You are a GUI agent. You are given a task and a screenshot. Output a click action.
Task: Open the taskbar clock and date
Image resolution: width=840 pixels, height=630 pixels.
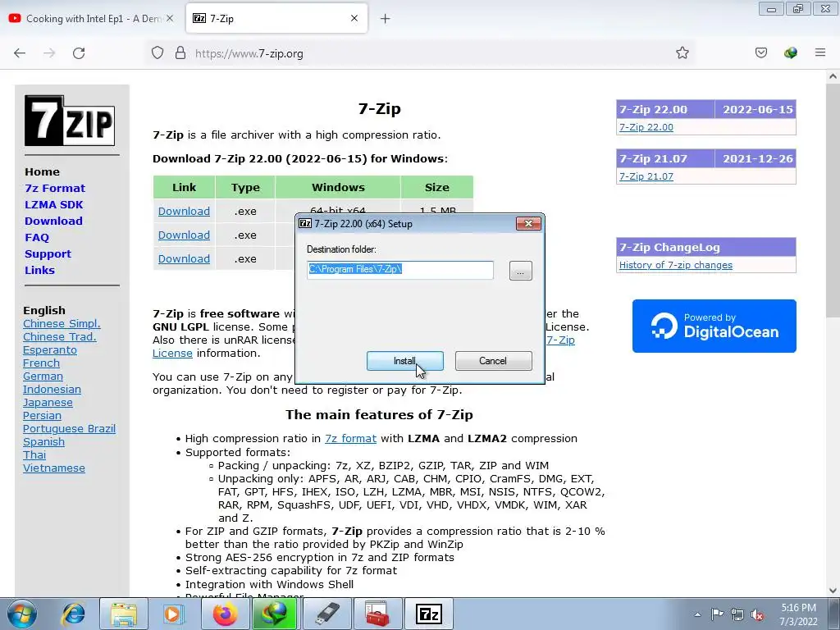pos(798,614)
